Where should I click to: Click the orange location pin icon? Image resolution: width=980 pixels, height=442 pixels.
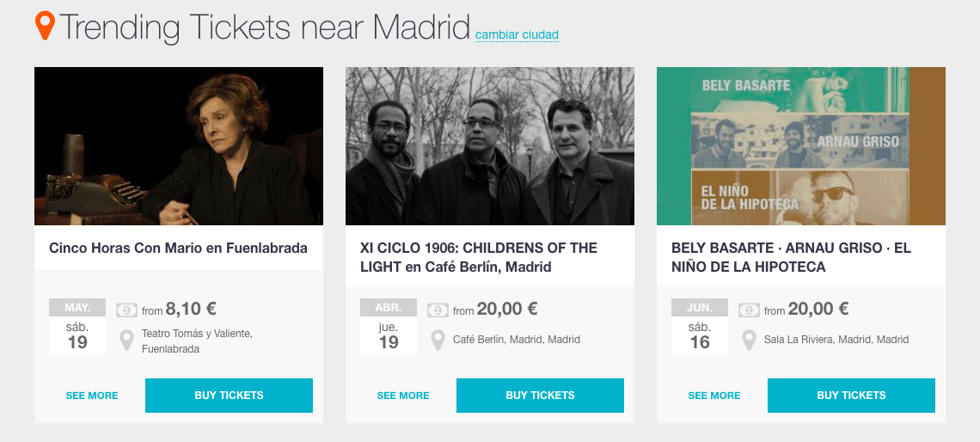(45, 26)
